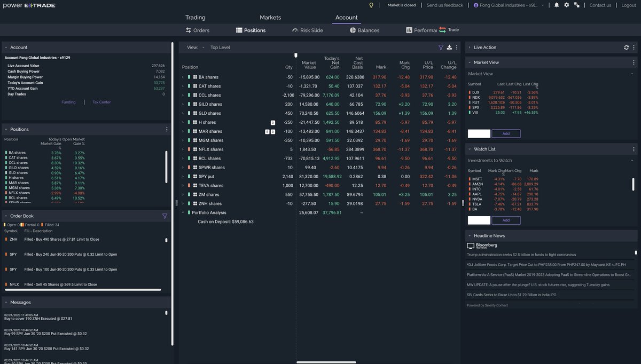Click the Today's Net Gain column header
The width and height of the screenshot is (641, 364).
331,62
